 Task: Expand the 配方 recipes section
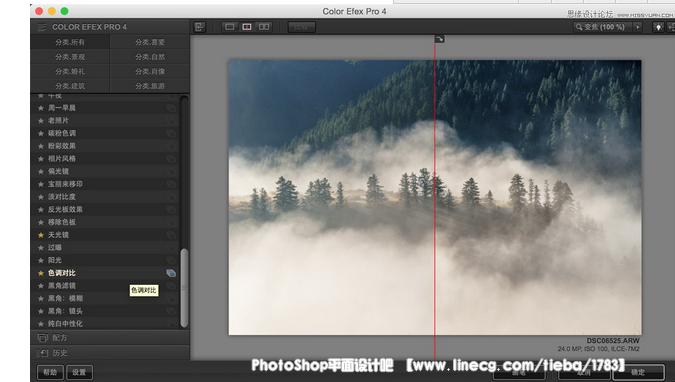110,338
